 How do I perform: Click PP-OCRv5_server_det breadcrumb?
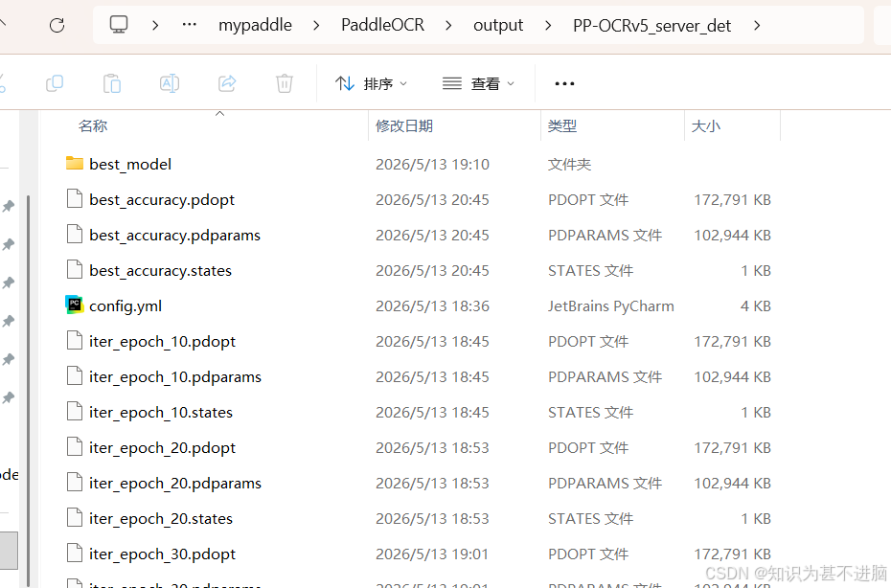tap(651, 25)
